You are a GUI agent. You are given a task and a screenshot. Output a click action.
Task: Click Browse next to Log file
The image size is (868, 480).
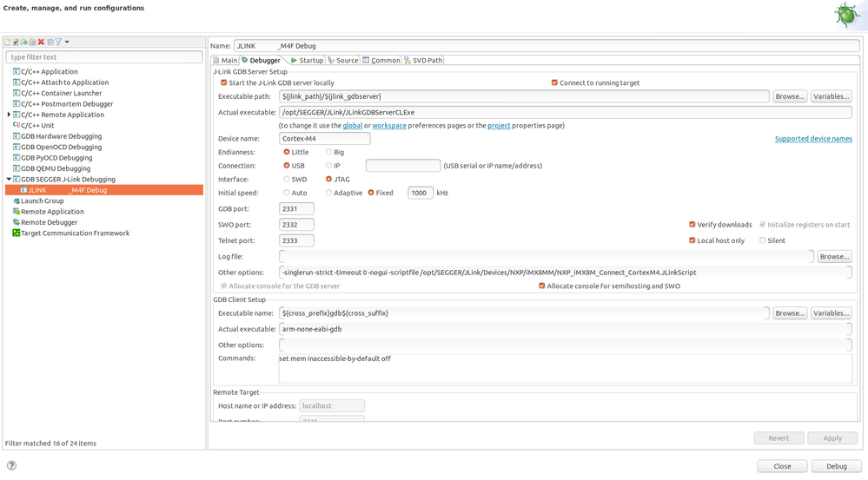tap(834, 257)
